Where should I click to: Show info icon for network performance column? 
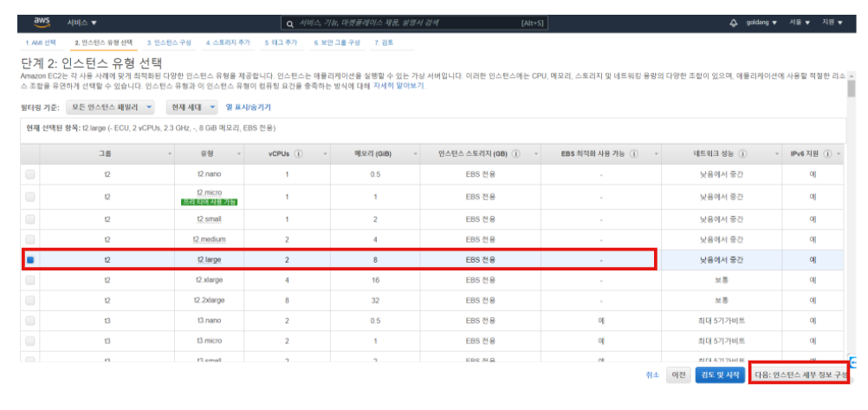[742, 154]
